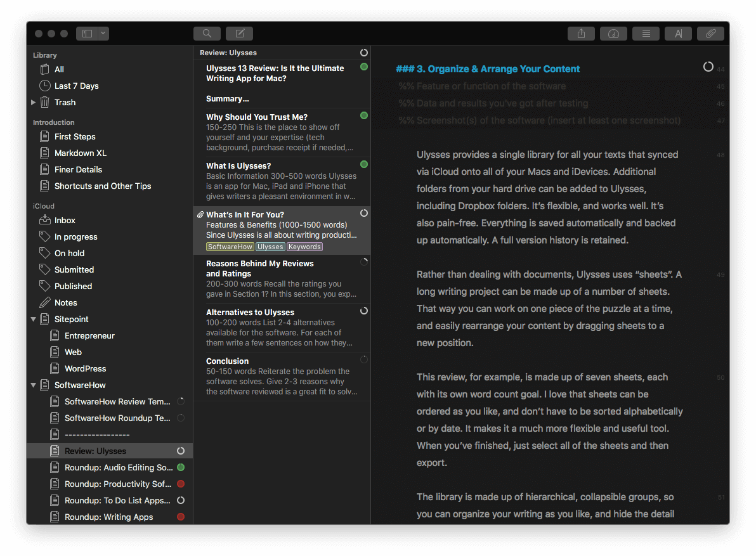Open Roundup: To Do List Apps group

pos(110,500)
